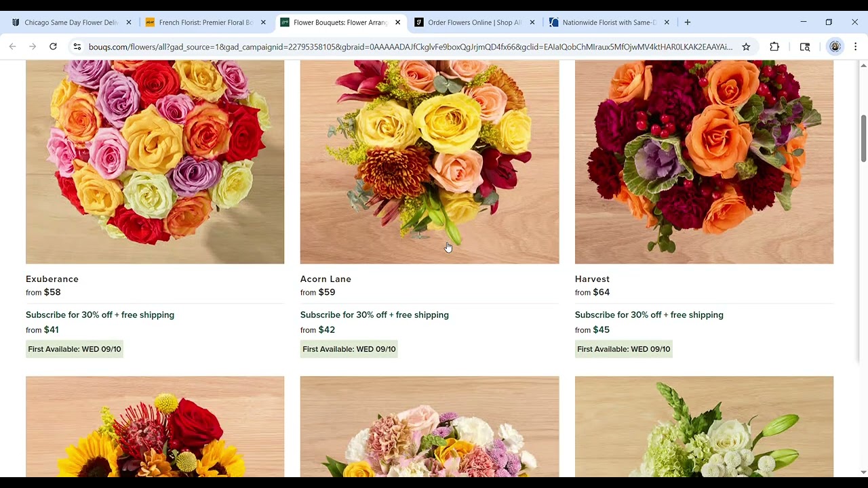Close the French Florist tab

(263, 22)
